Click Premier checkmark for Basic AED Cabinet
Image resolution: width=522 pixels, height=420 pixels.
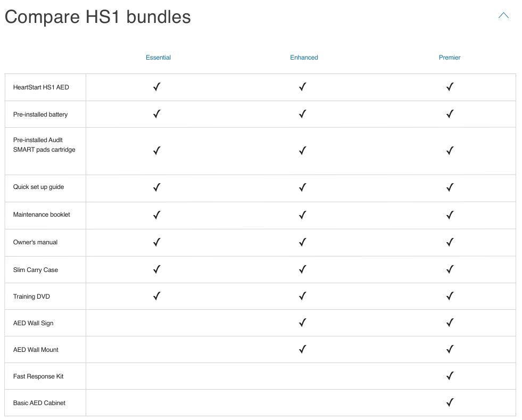(x=450, y=403)
